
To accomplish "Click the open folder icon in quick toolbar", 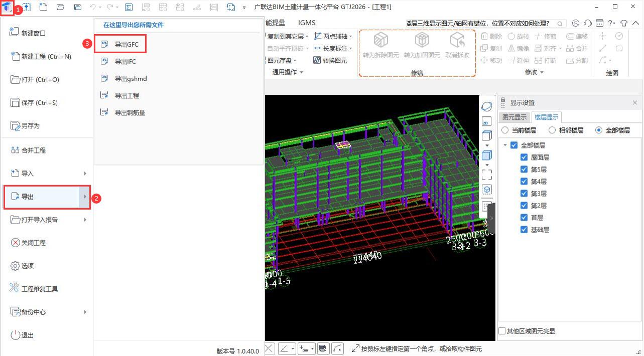I will 60,7.
